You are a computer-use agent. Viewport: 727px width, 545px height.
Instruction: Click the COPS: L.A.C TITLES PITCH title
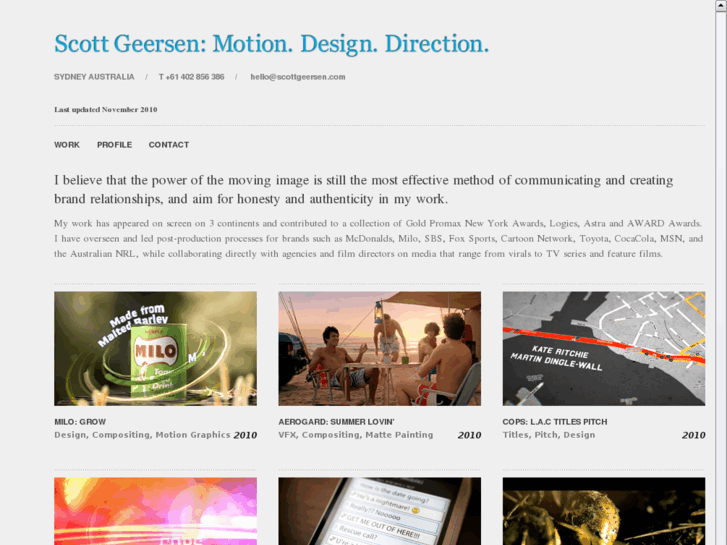(x=555, y=422)
